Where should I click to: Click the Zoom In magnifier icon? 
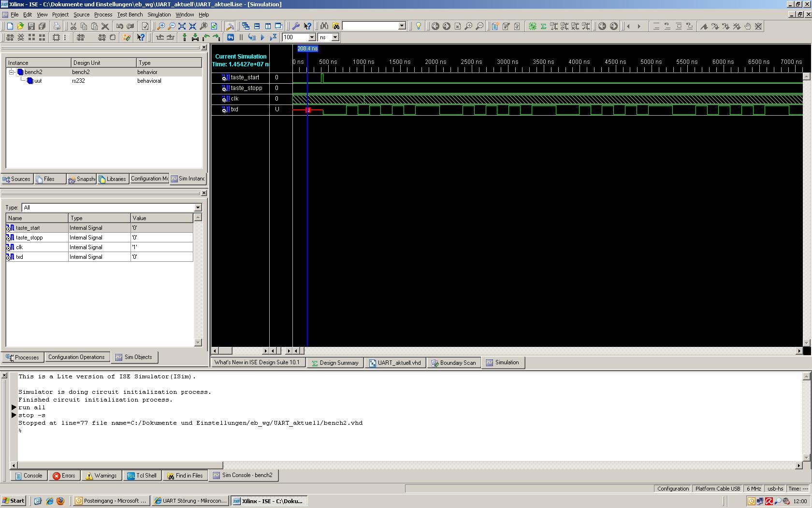pos(161,26)
